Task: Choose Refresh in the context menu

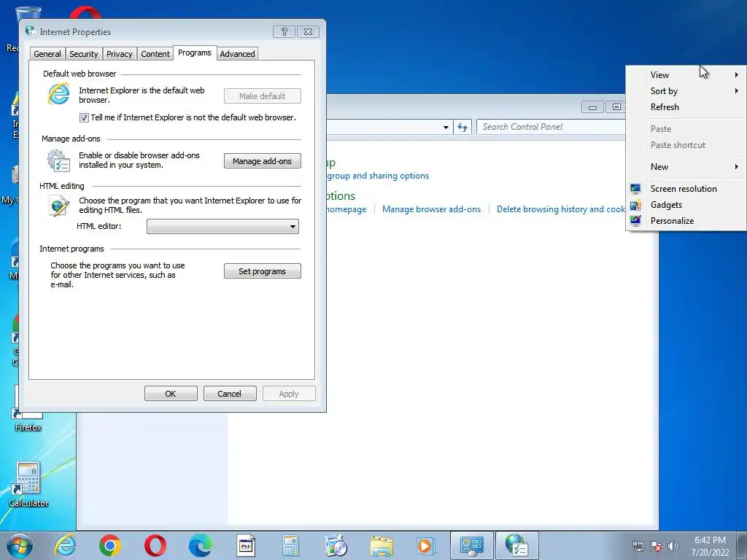Action: [686, 107]
